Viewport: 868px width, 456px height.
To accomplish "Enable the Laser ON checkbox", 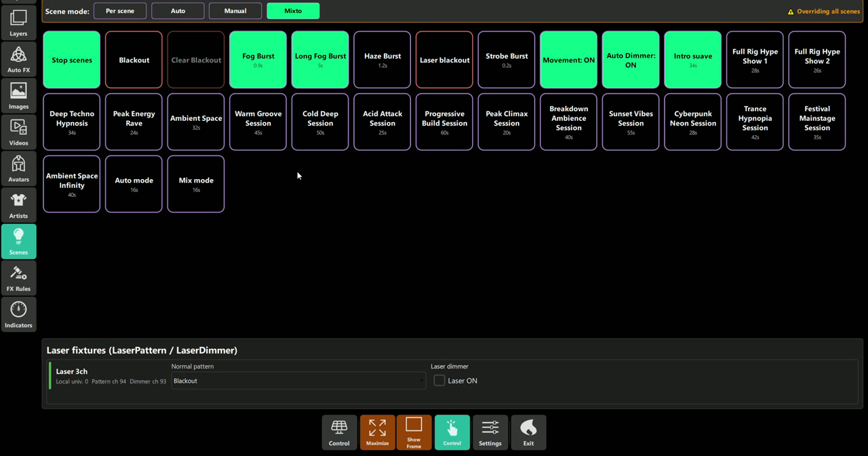I will (439, 381).
